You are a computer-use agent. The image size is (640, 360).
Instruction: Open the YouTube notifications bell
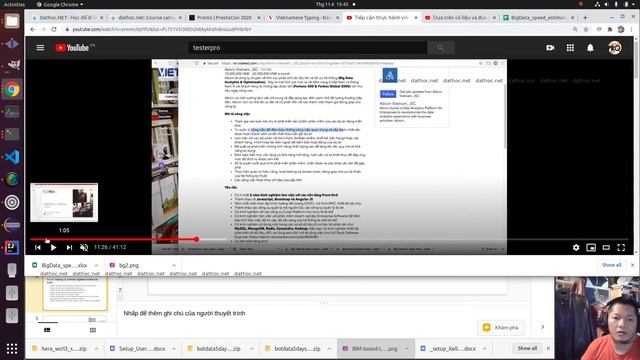590,48
